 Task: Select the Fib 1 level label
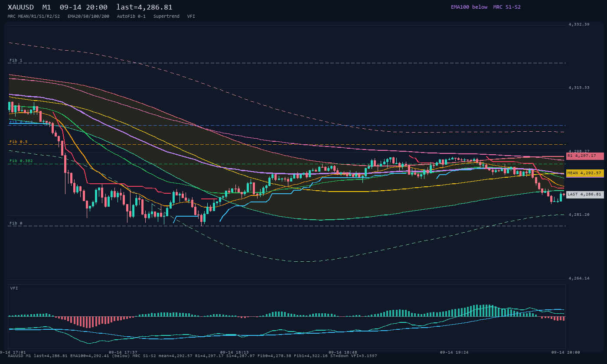pyautogui.click(x=16, y=60)
